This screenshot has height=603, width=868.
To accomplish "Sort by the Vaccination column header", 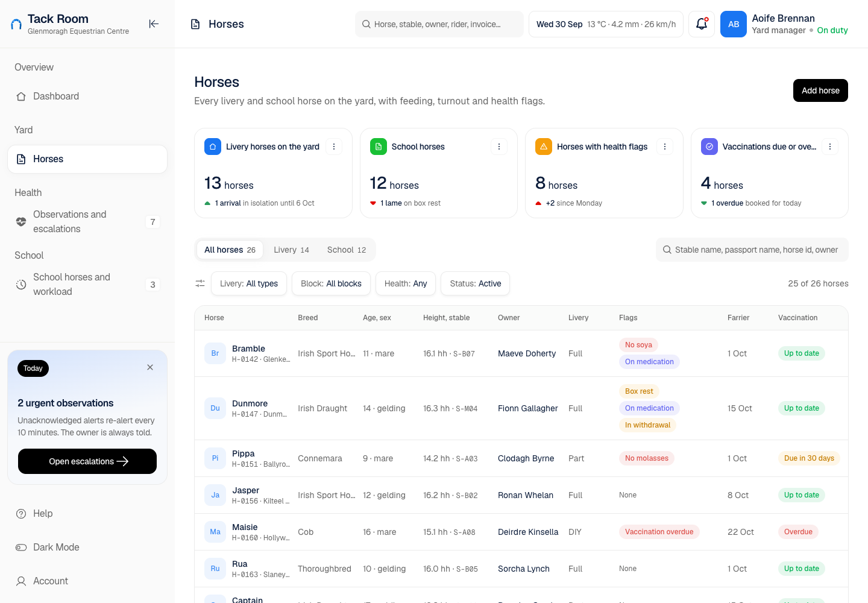I will (x=797, y=318).
